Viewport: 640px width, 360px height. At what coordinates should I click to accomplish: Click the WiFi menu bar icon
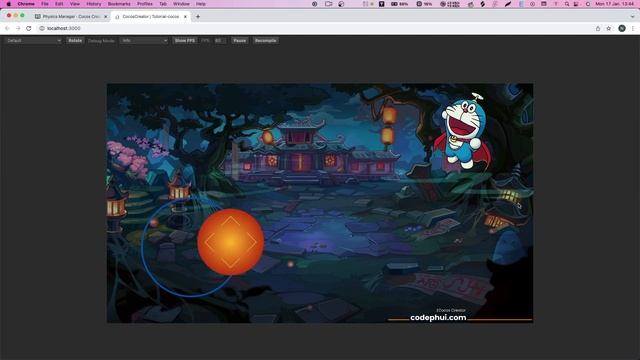(556, 4)
